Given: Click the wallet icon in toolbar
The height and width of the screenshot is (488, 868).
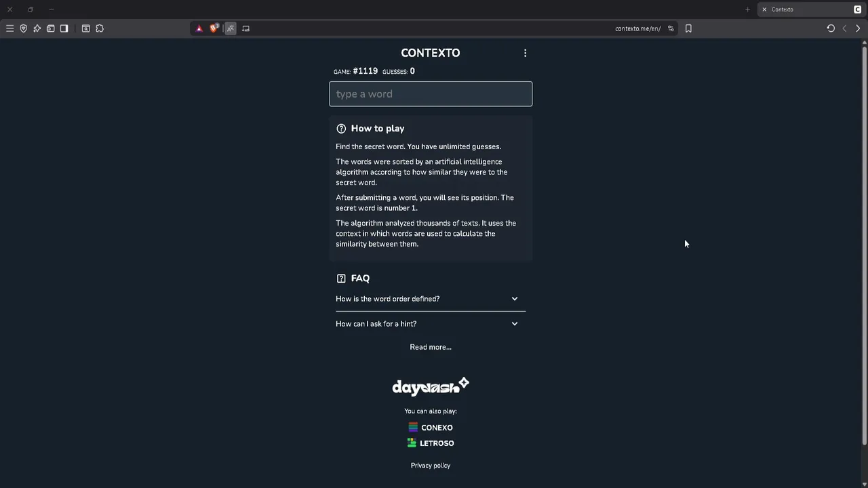Looking at the screenshot, I should coord(50,28).
